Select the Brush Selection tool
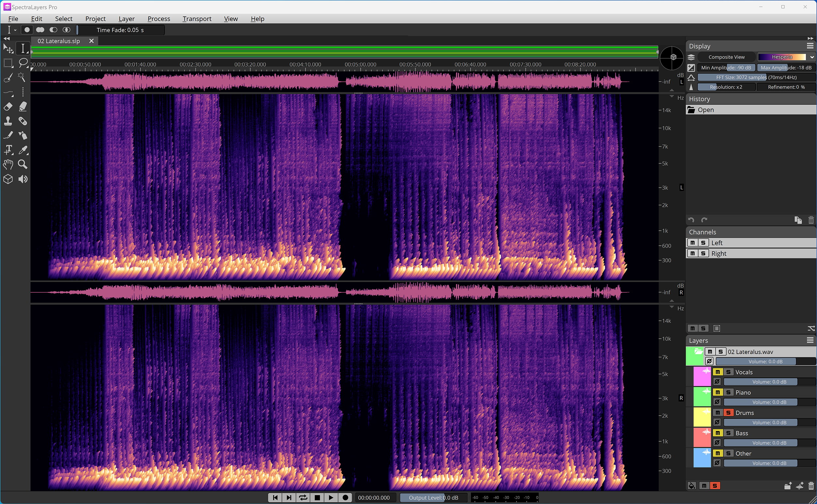This screenshot has width=817, height=504. click(x=8, y=78)
